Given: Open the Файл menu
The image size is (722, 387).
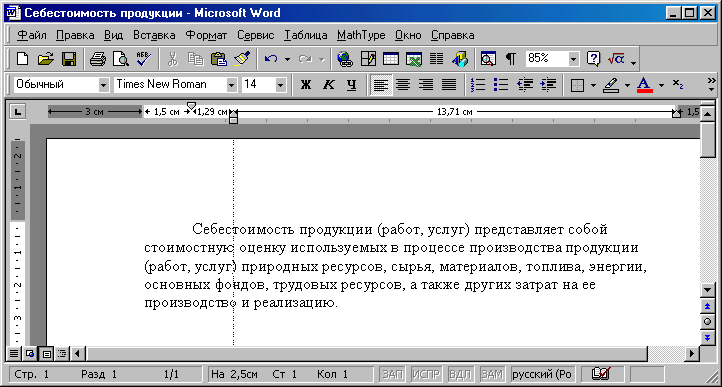Looking at the screenshot, I should pyautogui.click(x=32, y=35).
